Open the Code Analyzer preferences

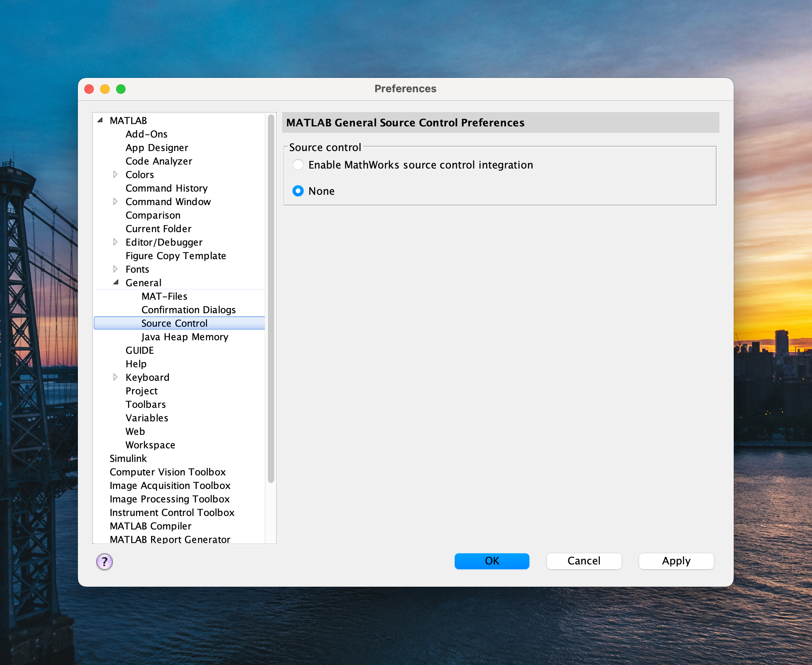point(159,161)
